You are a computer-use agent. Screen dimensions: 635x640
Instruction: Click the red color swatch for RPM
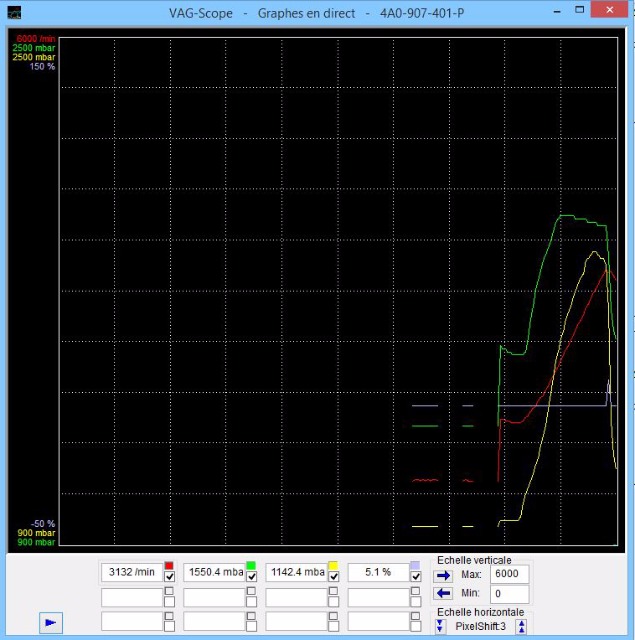pos(169,566)
